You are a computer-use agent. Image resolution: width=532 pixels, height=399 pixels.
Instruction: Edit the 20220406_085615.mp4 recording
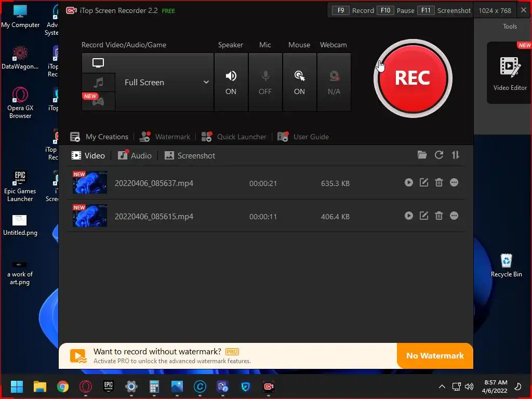[x=424, y=216]
